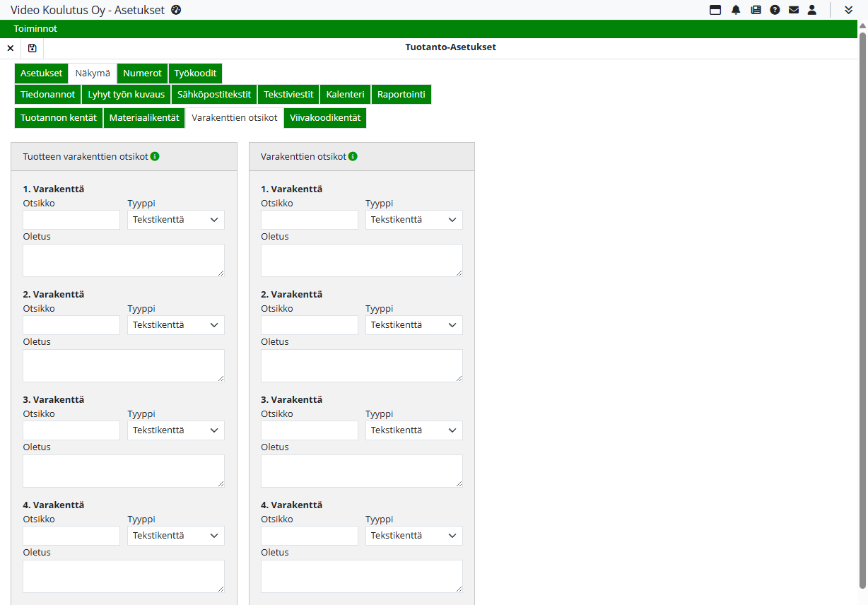Open Tyyppi dropdown for right-panel 2. Varakenttä
The height and width of the screenshot is (605, 868).
pyautogui.click(x=414, y=325)
